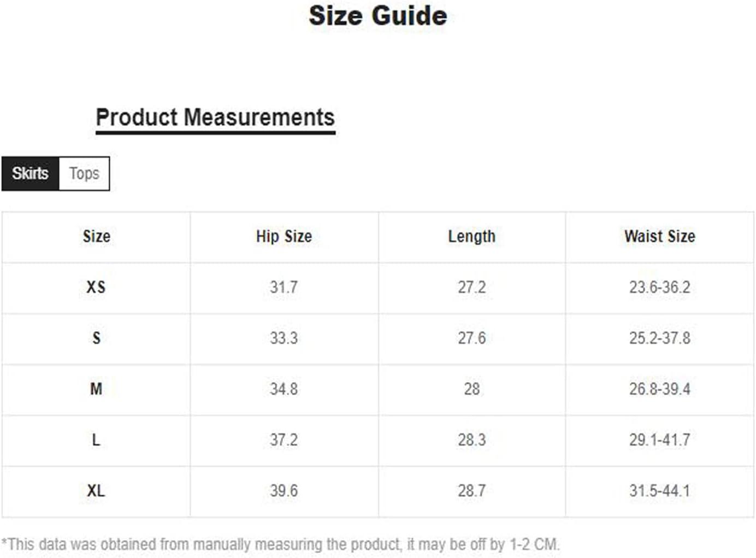Click the 37.2 hip size cell
This screenshot has height=558, width=756.
pyautogui.click(x=284, y=440)
